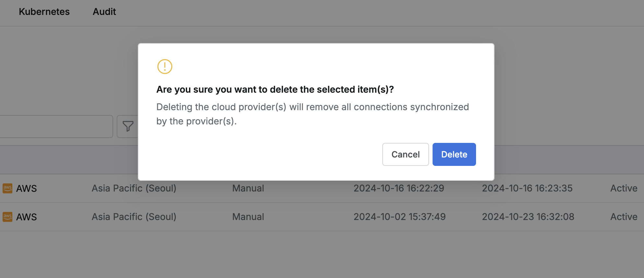644x278 pixels.
Task: Click the Active status in first row
Action: tap(624, 188)
